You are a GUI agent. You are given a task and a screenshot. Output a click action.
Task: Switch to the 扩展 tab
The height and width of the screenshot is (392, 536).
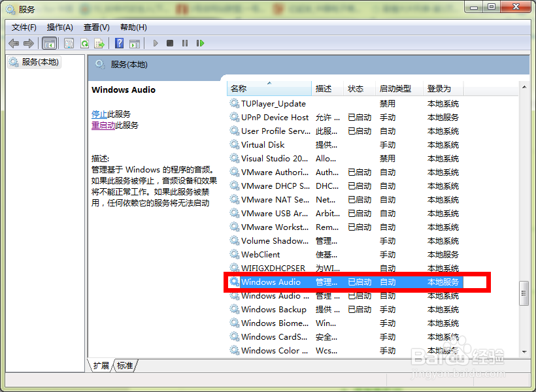point(101,365)
